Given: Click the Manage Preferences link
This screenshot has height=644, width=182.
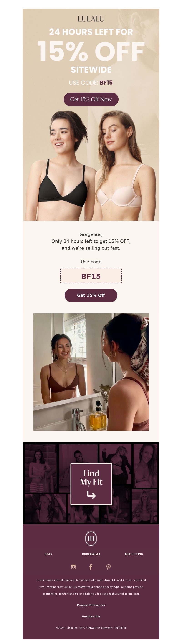Looking at the screenshot, I should tap(91, 605).
